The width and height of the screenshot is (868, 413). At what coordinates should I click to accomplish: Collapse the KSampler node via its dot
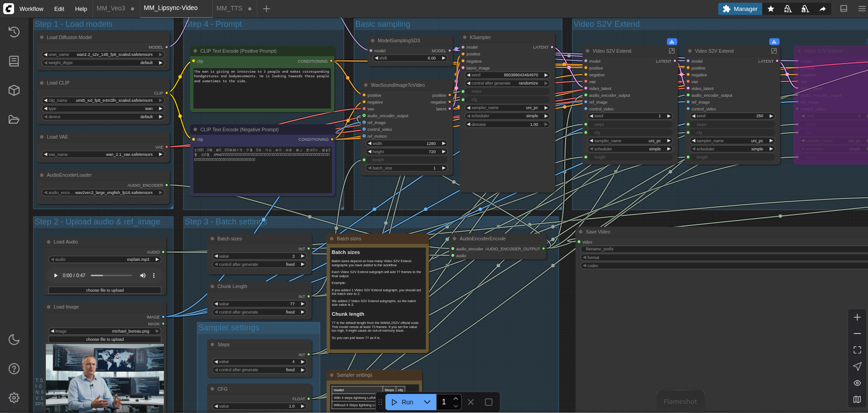[464, 37]
